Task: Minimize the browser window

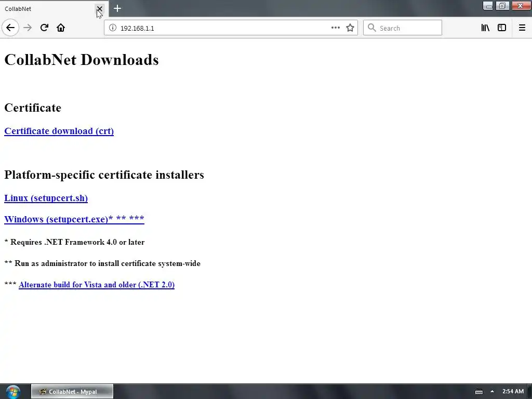Action: pyautogui.click(x=488, y=6)
